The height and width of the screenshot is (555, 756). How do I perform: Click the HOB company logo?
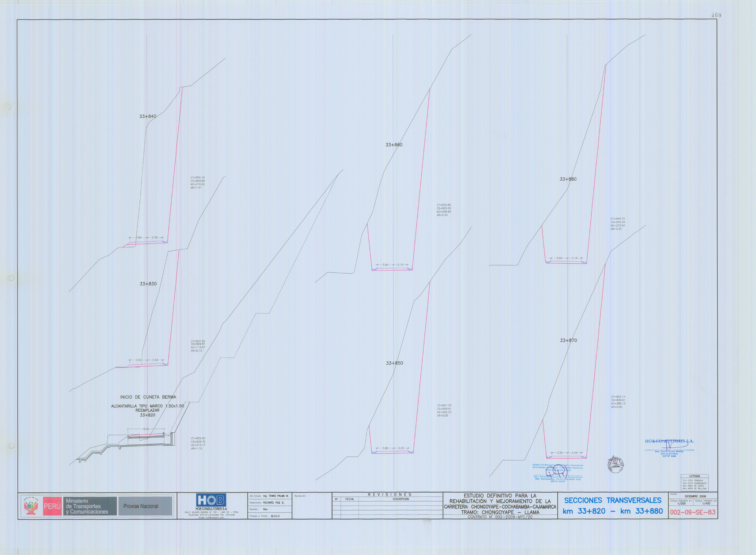pyautogui.click(x=211, y=500)
